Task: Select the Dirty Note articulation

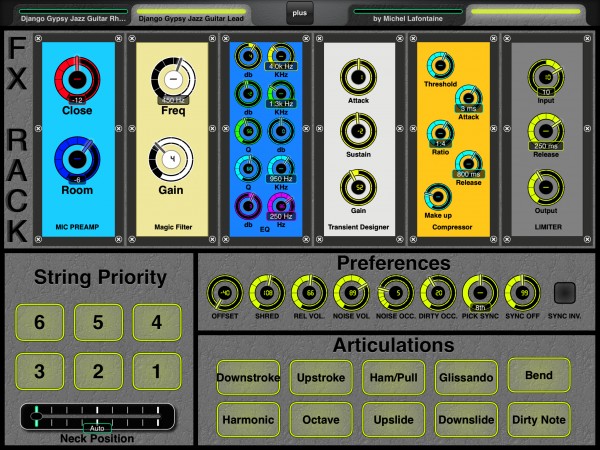Action: 539,419
